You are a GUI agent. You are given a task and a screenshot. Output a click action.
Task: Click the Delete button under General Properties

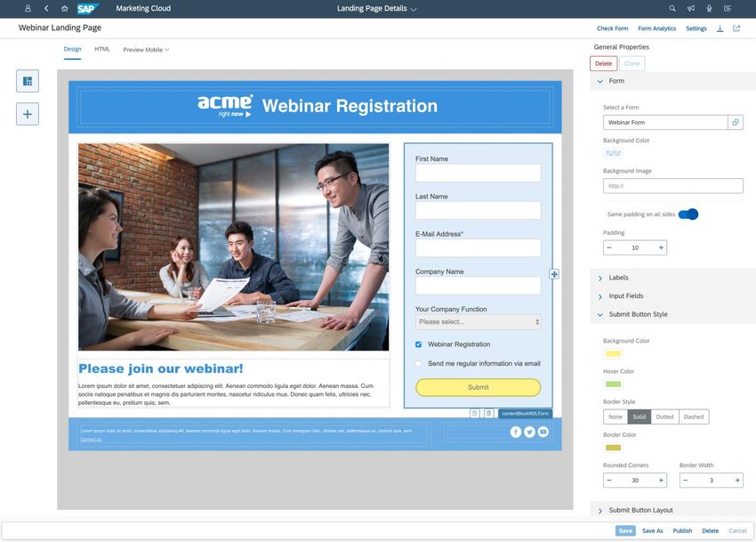[x=603, y=63]
